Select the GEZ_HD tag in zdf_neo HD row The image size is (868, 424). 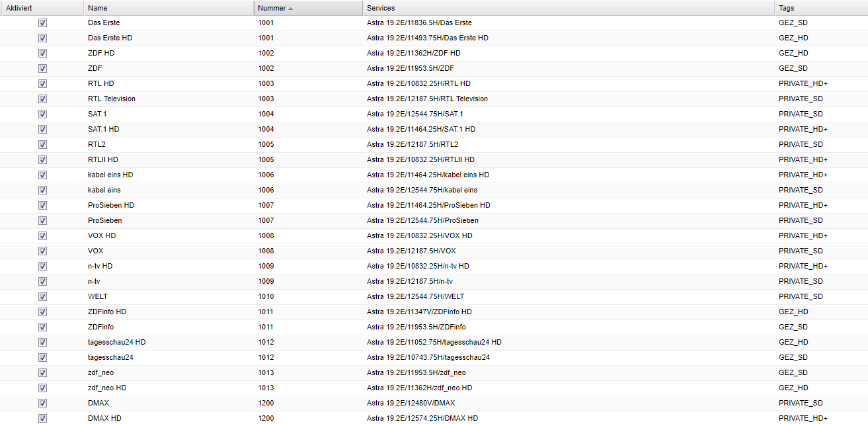pos(793,388)
